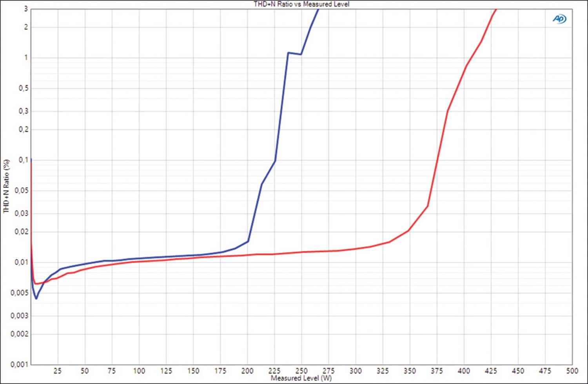
Task: Click the 25 tick label on x-axis
Action: pyautogui.click(x=58, y=371)
